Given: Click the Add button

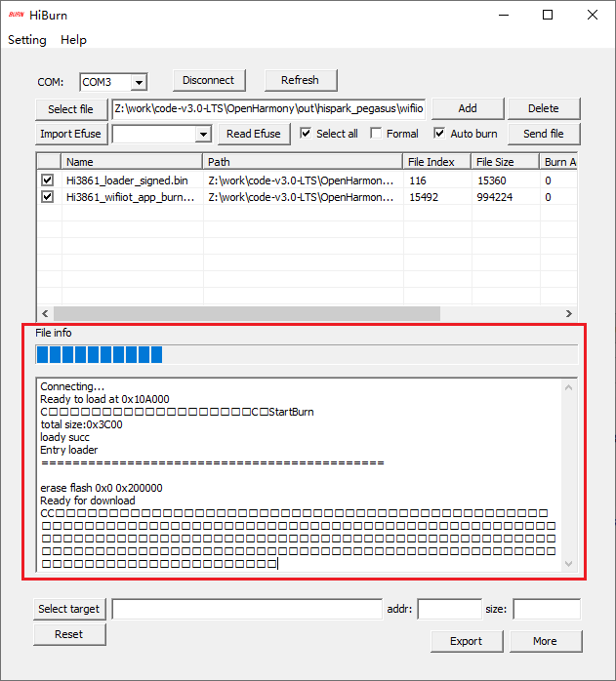Looking at the screenshot, I should 468,108.
